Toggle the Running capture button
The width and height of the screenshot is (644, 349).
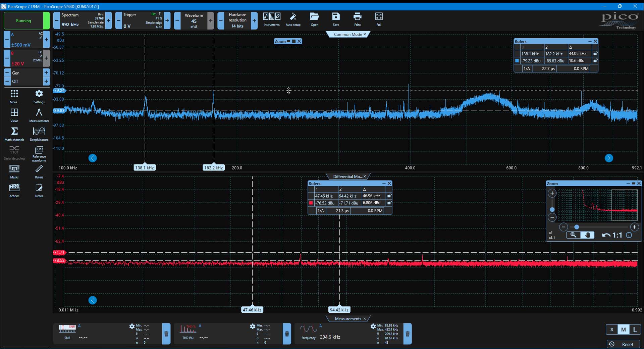[x=26, y=21]
